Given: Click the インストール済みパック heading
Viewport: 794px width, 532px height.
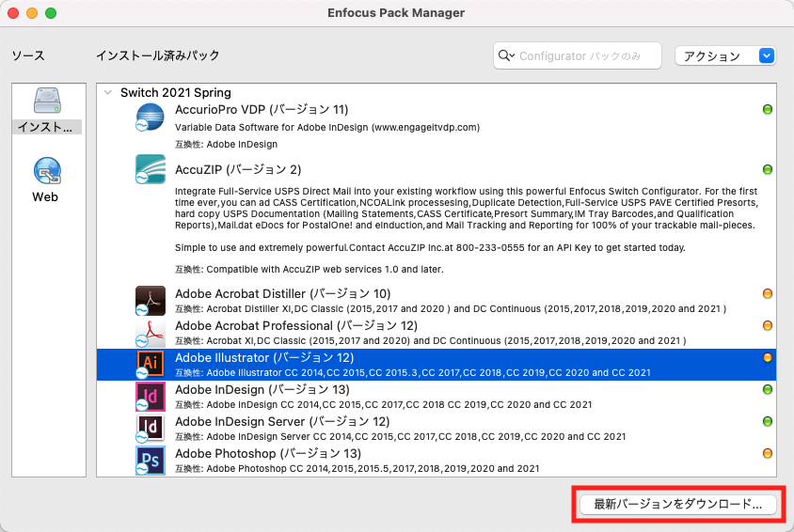Looking at the screenshot, I should pos(158,55).
